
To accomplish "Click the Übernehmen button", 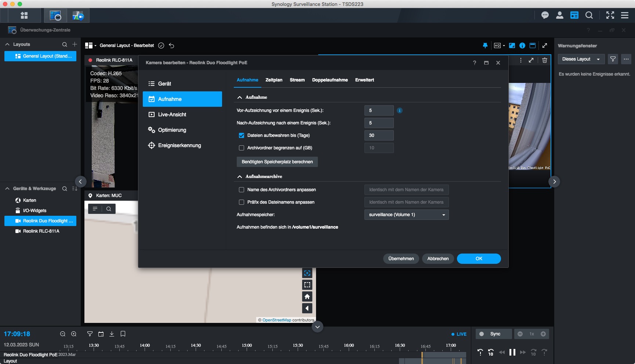I will click(401, 259).
